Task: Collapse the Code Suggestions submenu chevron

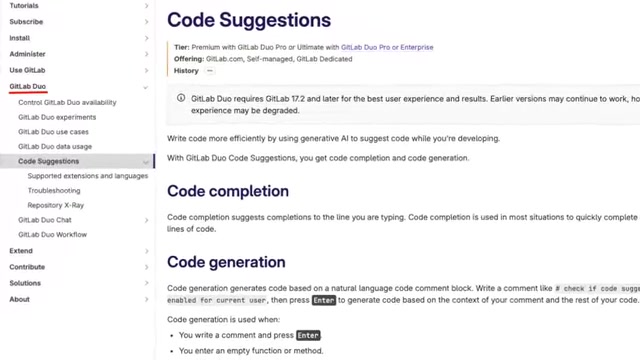Action: pos(146,162)
